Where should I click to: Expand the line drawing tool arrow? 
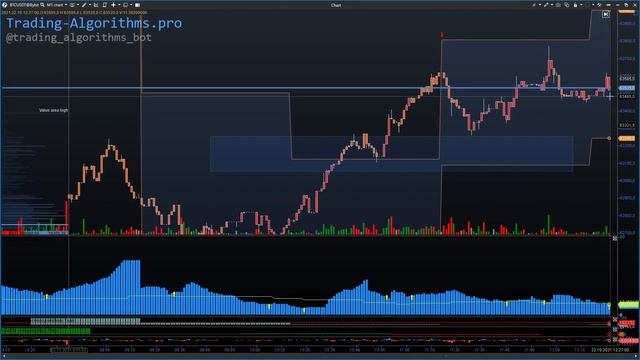tap(90, 5)
